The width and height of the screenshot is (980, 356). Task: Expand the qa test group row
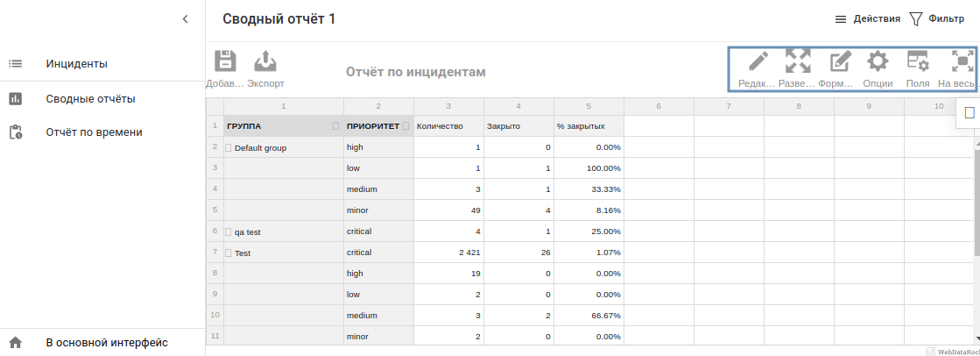229,232
